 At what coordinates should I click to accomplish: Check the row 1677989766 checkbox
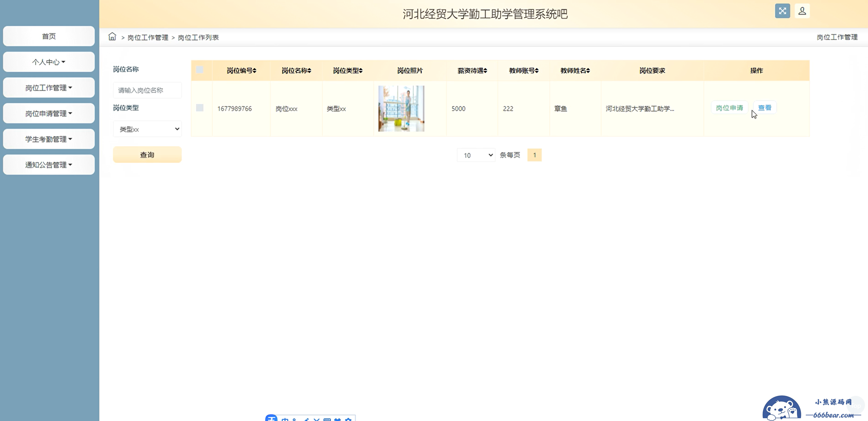[199, 108]
